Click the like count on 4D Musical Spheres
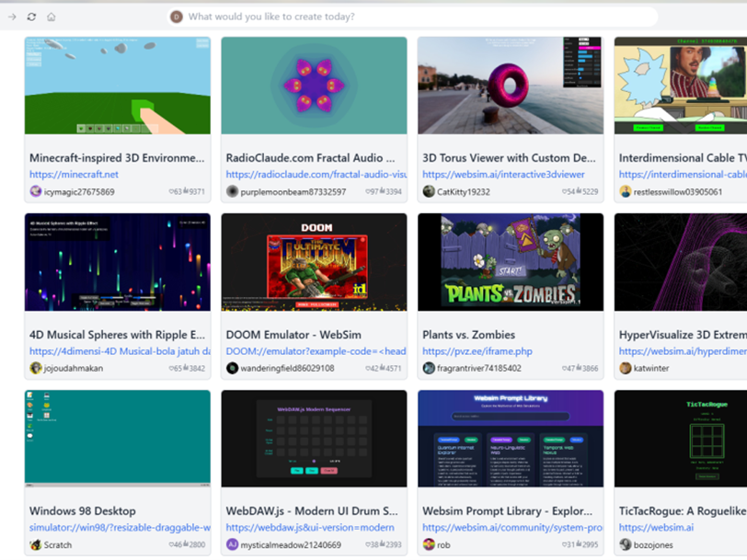 coord(176,369)
